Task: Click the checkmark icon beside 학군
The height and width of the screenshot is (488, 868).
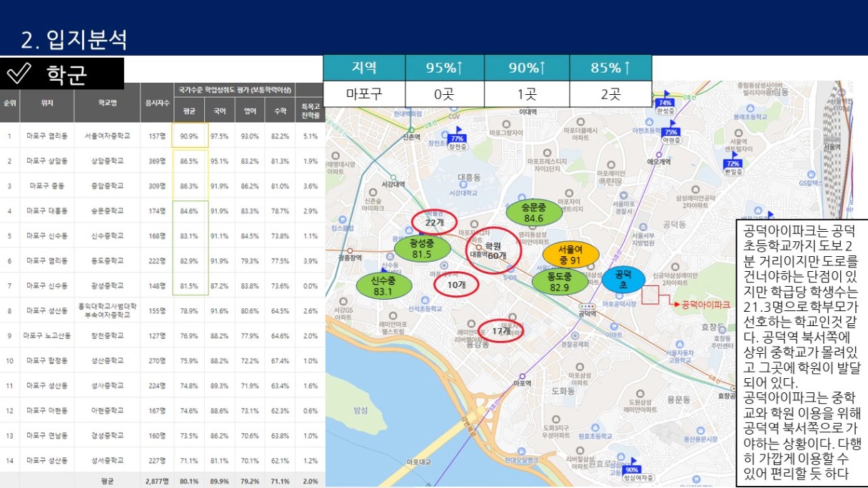Action: 19,73
